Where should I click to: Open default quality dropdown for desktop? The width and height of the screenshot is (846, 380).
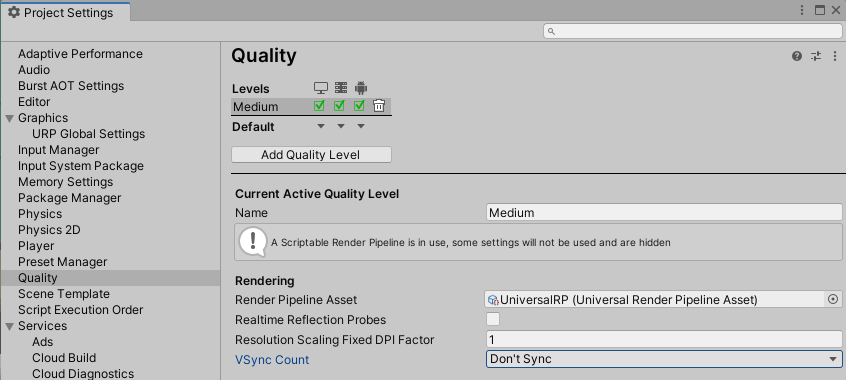tap(321, 126)
